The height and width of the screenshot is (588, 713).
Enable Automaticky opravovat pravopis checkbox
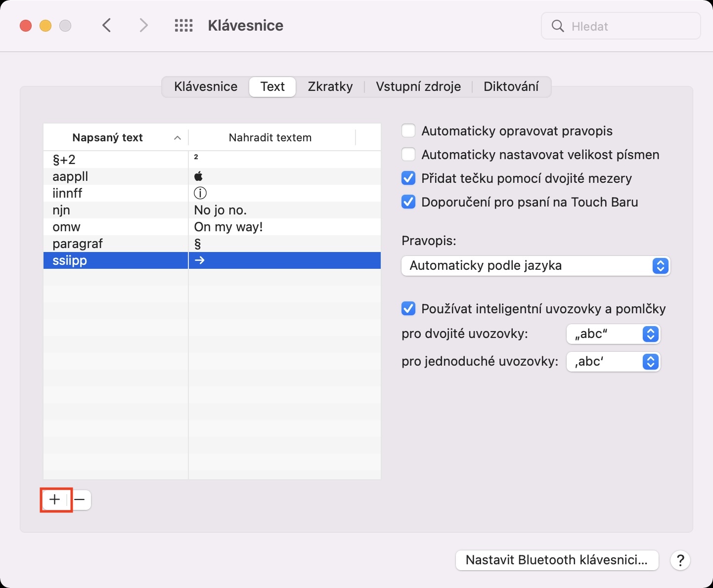coord(408,131)
